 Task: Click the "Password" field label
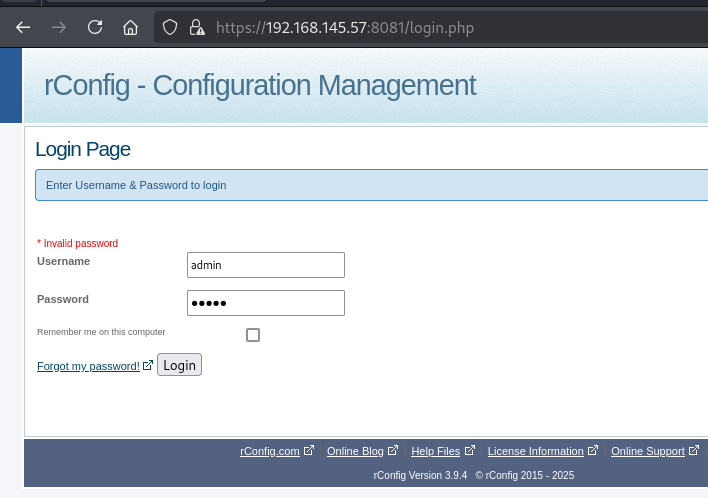(x=63, y=299)
